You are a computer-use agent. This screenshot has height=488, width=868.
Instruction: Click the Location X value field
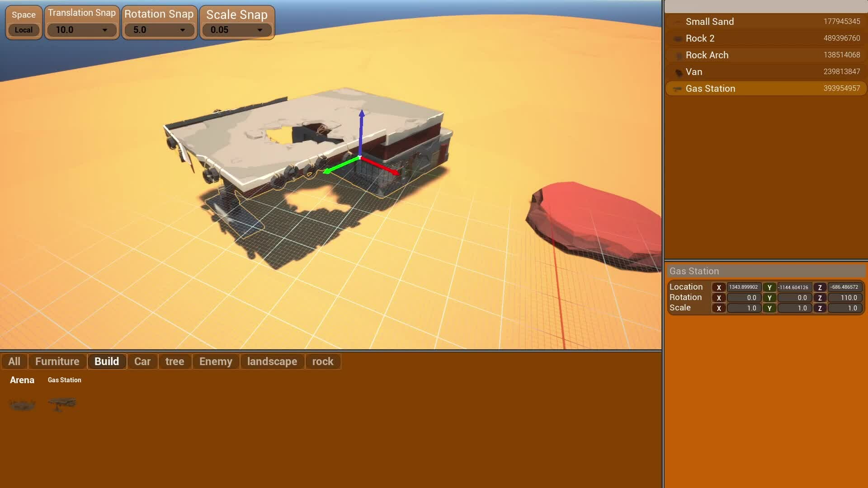pyautogui.click(x=743, y=287)
